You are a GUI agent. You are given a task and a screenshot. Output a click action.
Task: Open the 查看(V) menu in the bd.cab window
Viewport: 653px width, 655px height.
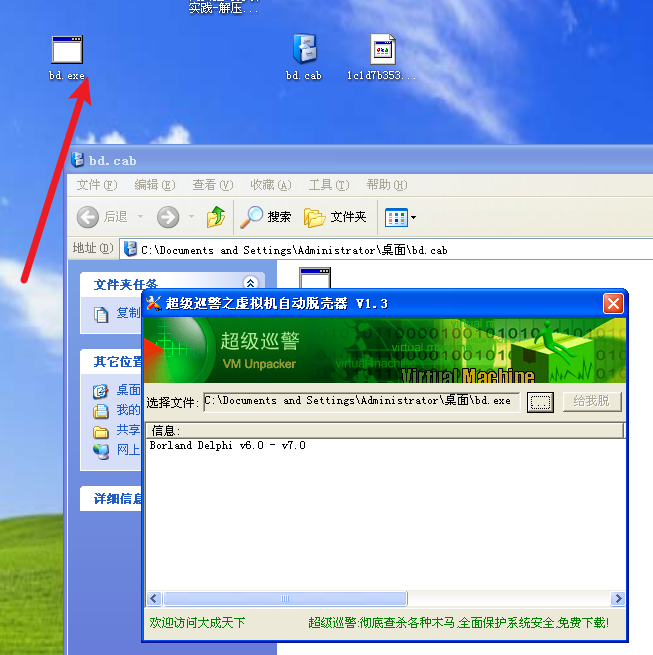click(x=213, y=185)
